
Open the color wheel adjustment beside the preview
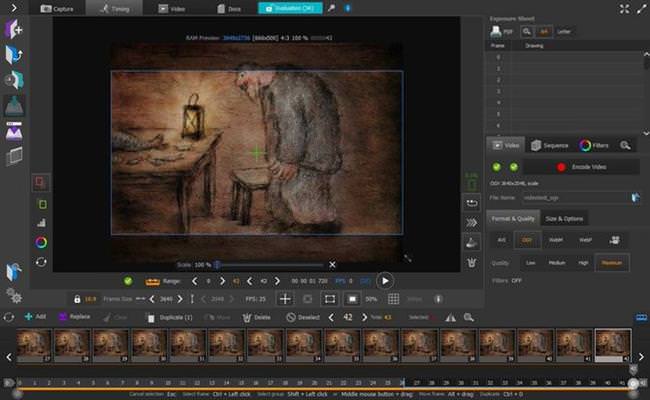coord(41,242)
